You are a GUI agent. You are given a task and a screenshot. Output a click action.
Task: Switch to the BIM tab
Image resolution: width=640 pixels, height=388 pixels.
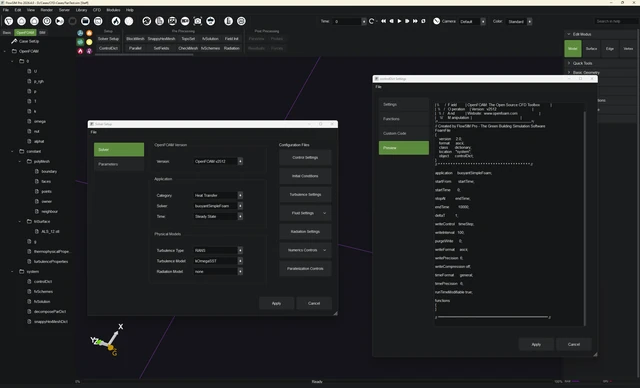tap(42, 33)
